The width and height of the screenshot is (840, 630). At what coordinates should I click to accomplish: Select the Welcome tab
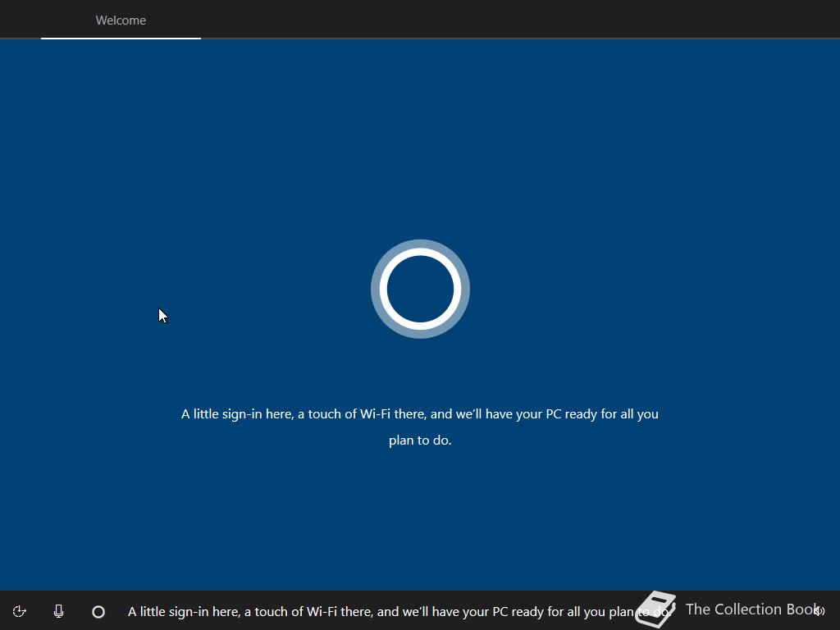click(121, 21)
